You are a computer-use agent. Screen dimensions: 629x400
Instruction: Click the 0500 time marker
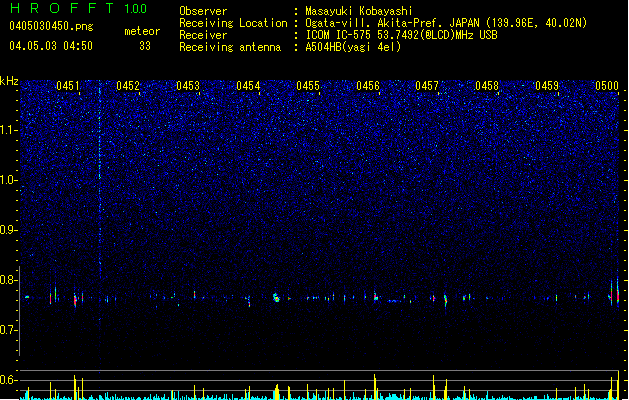point(607,86)
